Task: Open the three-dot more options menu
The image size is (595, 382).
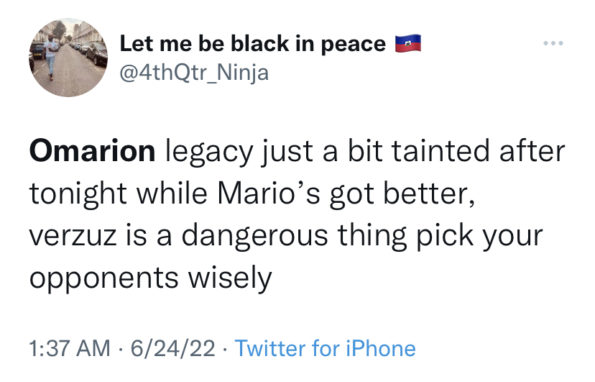Action: [553, 43]
